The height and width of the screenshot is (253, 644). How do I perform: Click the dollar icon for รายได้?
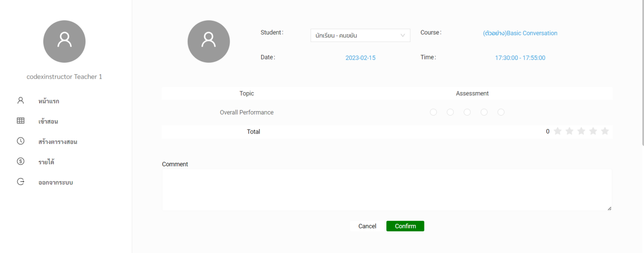(20, 161)
